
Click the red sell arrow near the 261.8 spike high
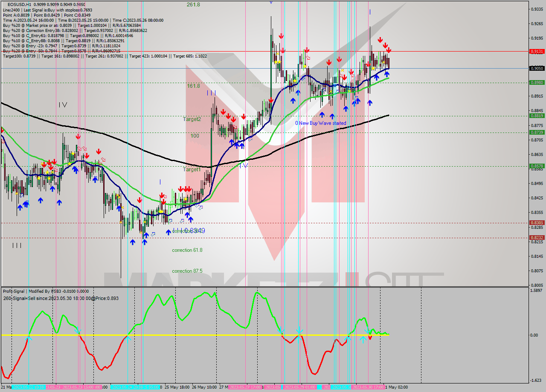[281, 36]
